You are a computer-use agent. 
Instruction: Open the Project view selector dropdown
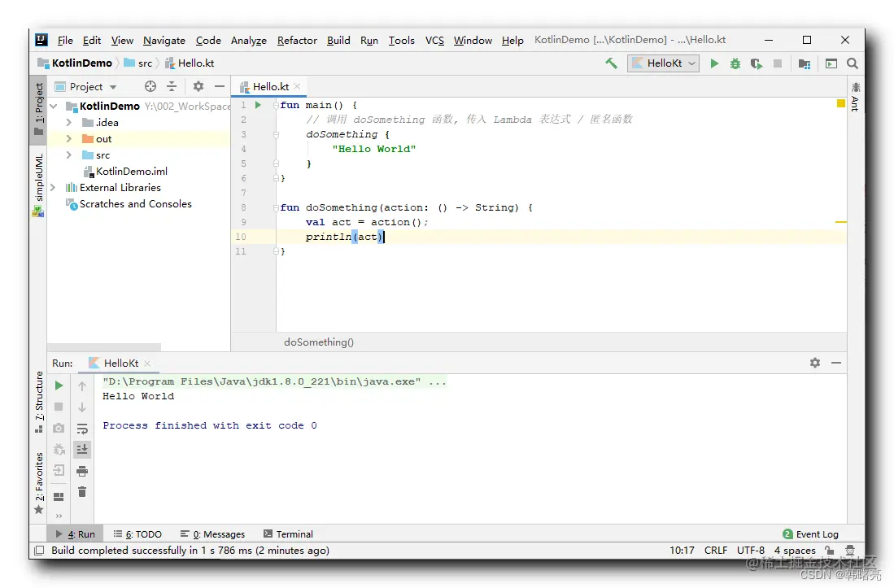pos(86,86)
